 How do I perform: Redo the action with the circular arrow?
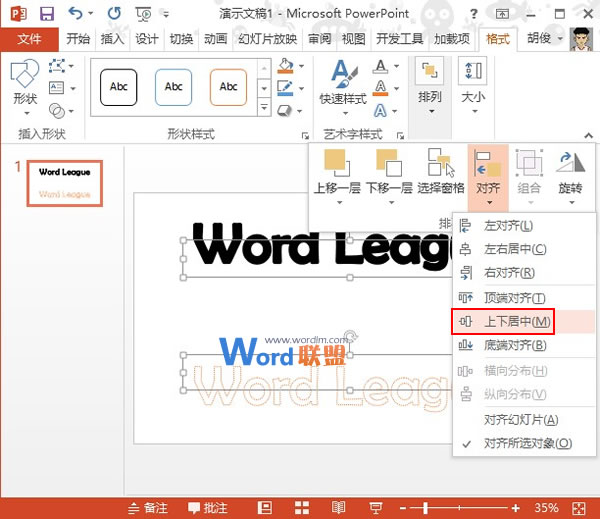114,14
